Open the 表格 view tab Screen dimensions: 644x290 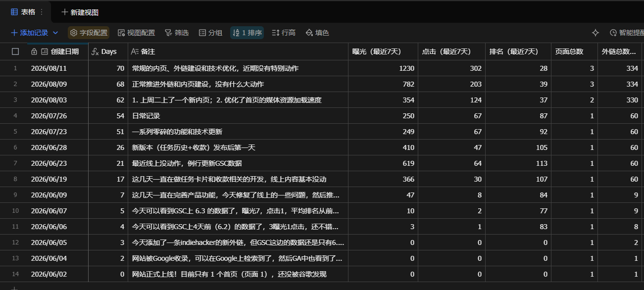coord(23,12)
